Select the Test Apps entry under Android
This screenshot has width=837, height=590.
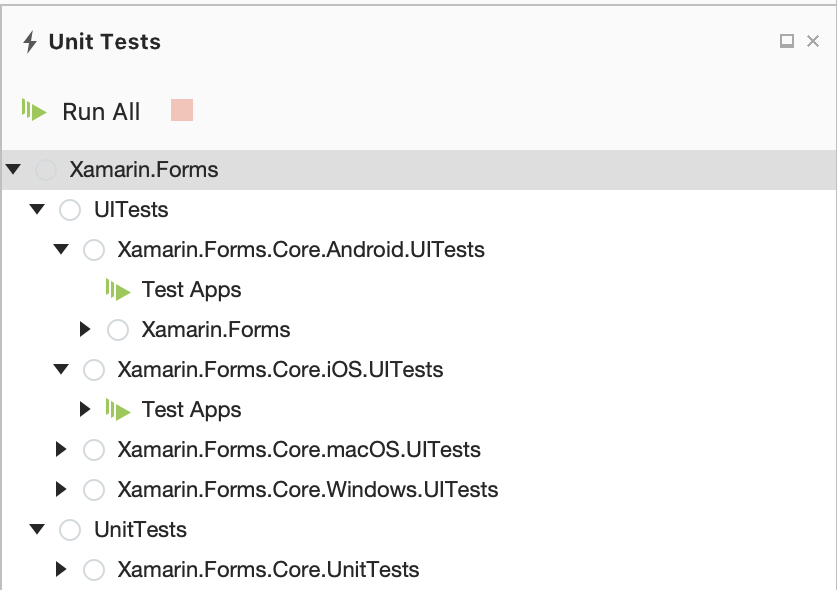point(191,290)
